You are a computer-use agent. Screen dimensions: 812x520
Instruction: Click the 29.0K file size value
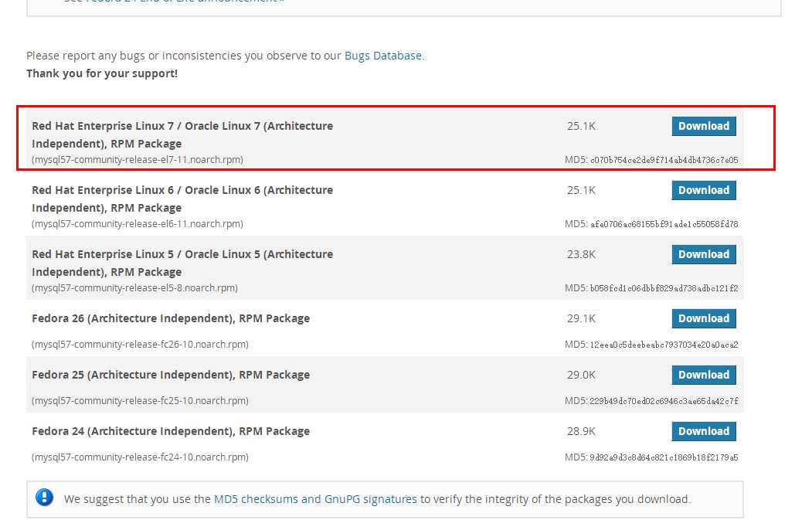point(581,375)
